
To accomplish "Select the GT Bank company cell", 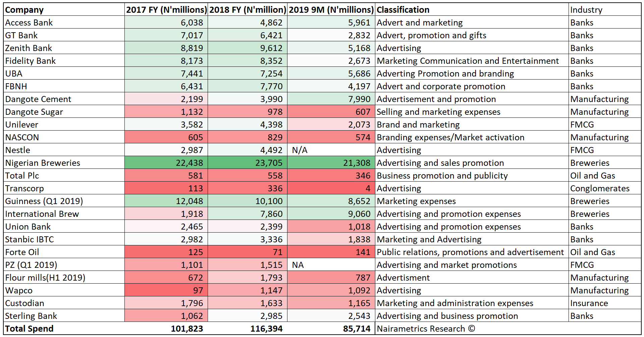I will (64, 35).
